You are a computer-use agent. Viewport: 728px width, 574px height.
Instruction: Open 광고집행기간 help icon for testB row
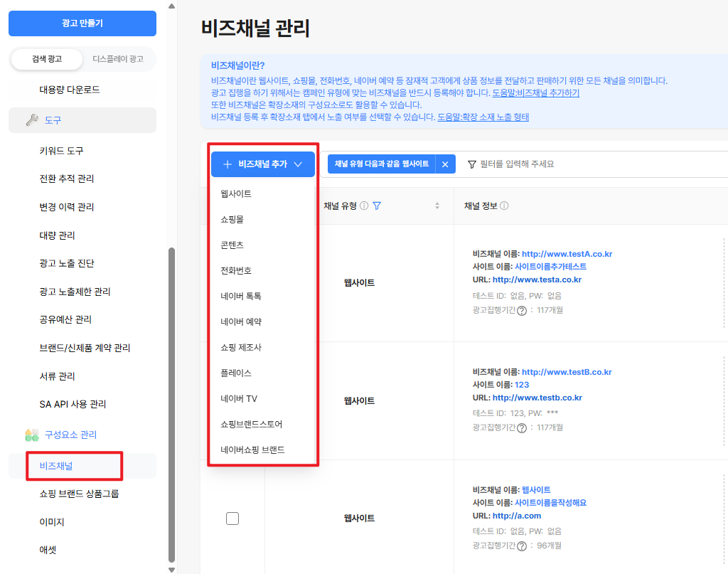pos(522,427)
